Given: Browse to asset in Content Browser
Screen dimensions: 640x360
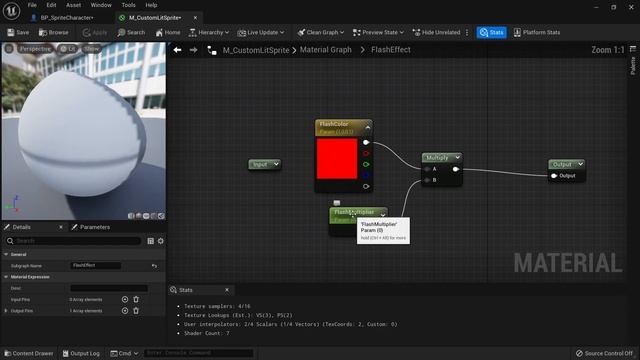Looking at the screenshot, I should click(53, 33).
